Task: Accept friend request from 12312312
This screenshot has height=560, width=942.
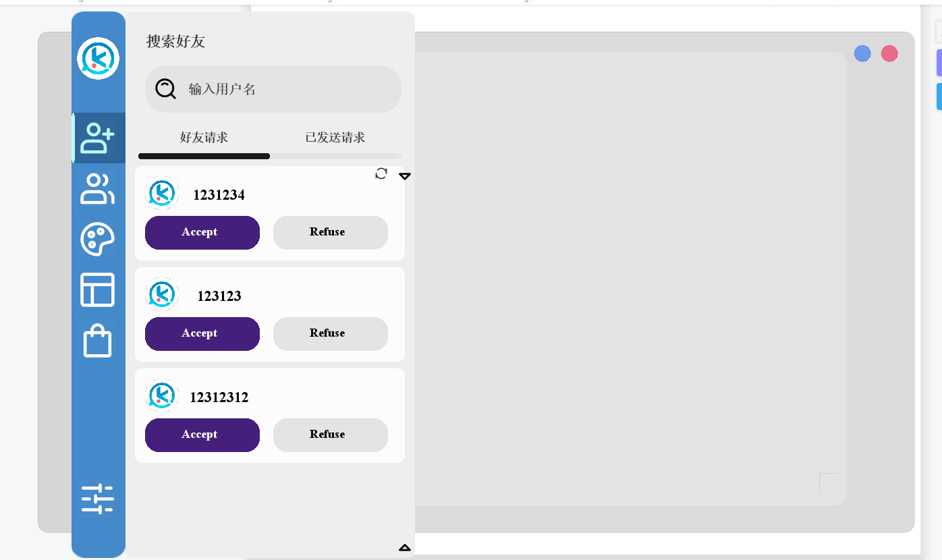Action: (202, 435)
